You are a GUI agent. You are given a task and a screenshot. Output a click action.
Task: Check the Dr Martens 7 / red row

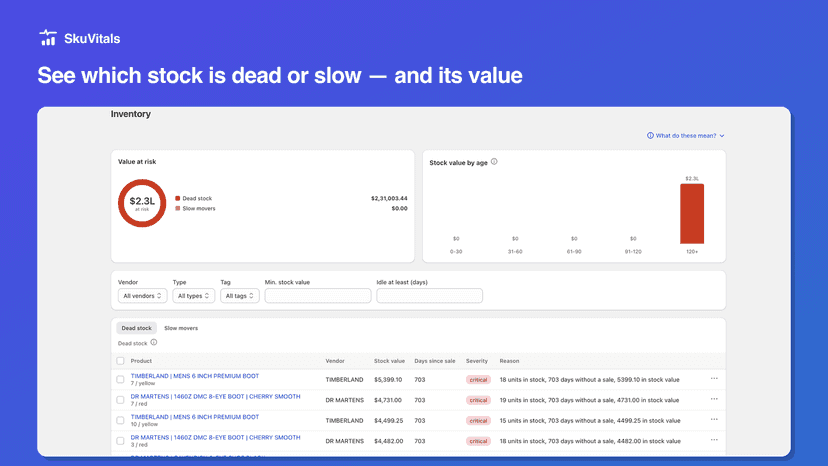pos(120,400)
